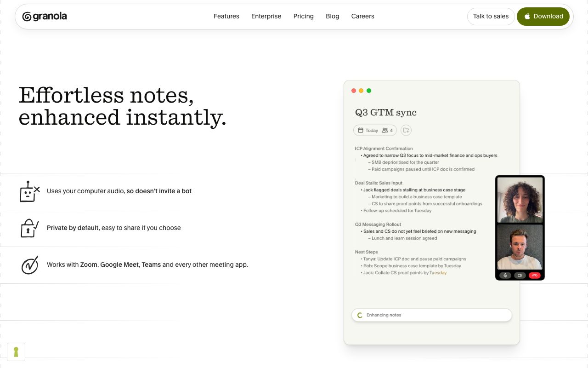Click the Enhancing notes bar
The image size is (588, 368).
pyautogui.click(x=432, y=315)
